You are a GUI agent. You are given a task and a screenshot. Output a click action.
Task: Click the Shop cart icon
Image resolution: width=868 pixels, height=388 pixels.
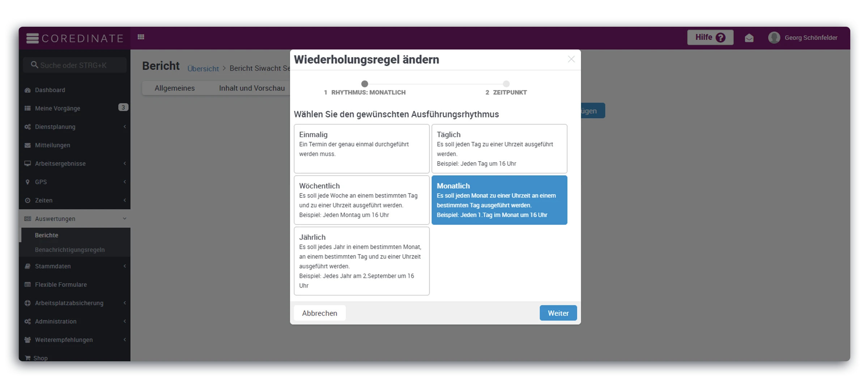click(x=27, y=358)
